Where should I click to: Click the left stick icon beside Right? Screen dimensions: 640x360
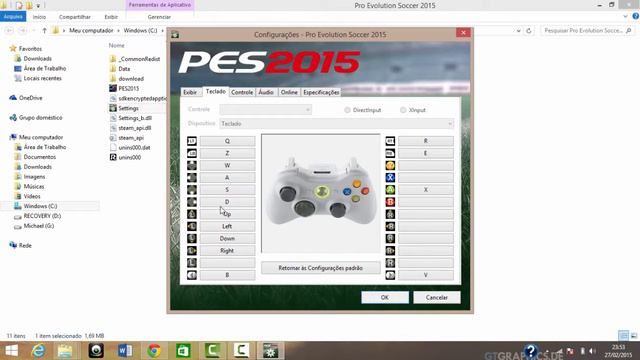[191, 251]
